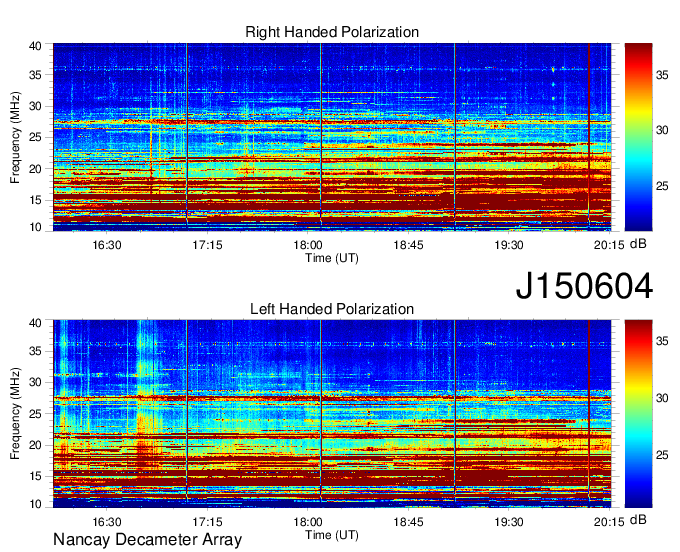Click the 19:30 time tick of right-handed plot
The image size is (680, 552).
point(509,245)
